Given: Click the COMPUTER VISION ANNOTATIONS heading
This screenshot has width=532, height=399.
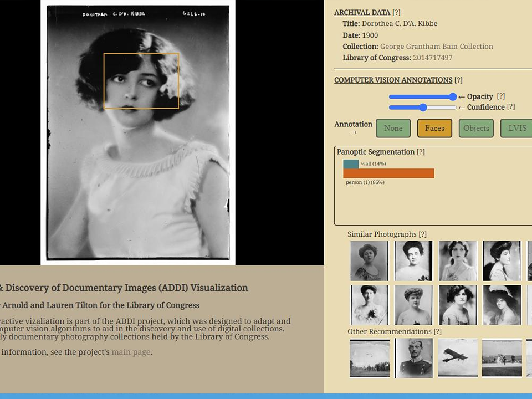Looking at the screenshot, I should pos(393,80).
